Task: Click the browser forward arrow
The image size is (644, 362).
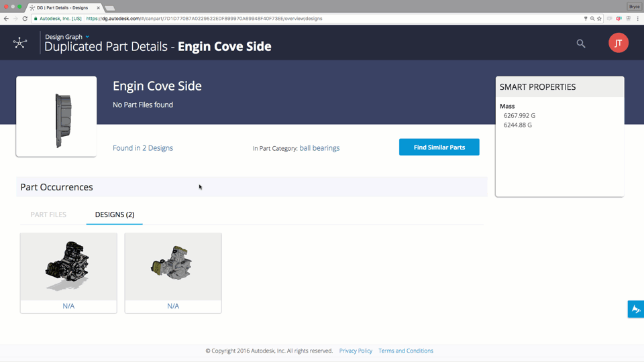Action: tap(15, 19)
